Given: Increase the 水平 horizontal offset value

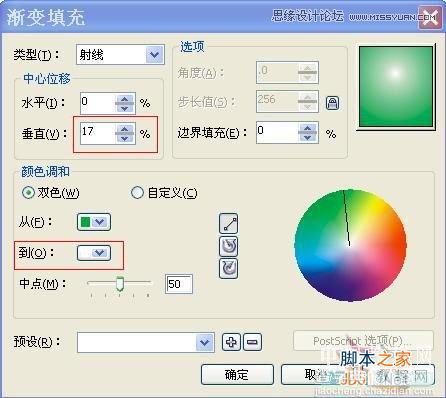Looking at the screenshot, I should (x=125, y=99).
